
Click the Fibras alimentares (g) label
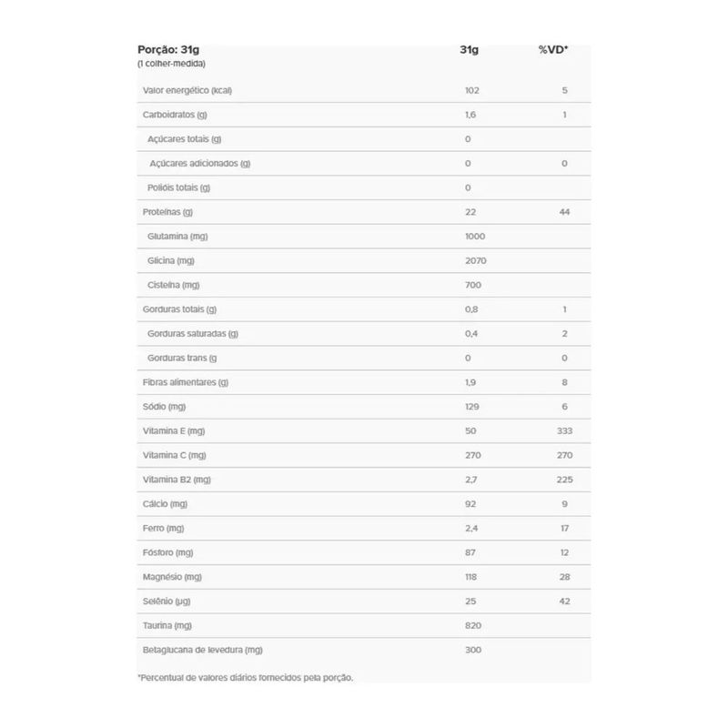pos(186,382)
